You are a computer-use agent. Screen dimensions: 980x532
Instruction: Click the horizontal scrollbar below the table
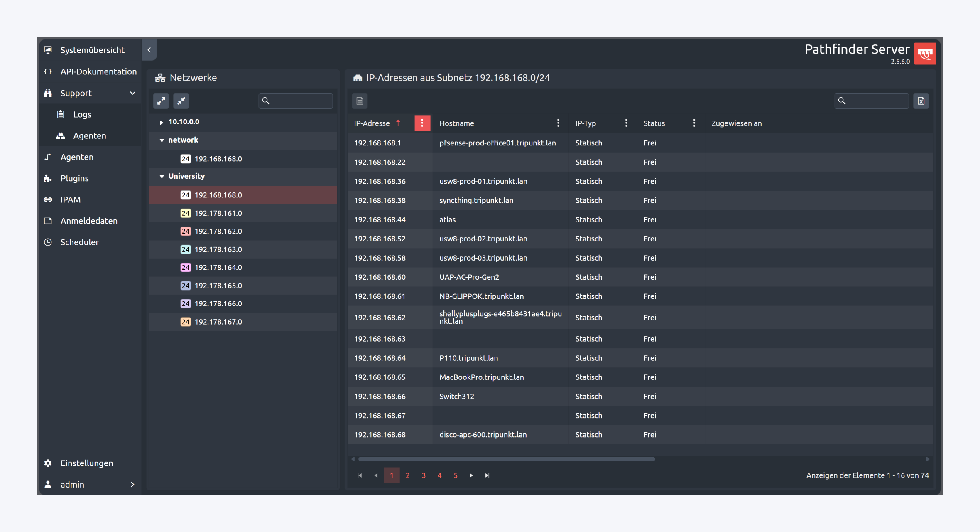coord(507,459)
